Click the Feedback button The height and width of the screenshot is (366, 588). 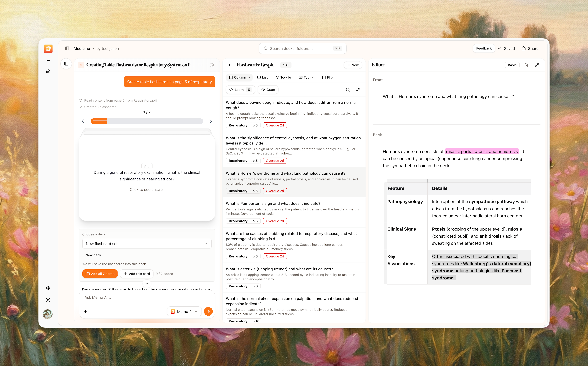pos(484,48)
